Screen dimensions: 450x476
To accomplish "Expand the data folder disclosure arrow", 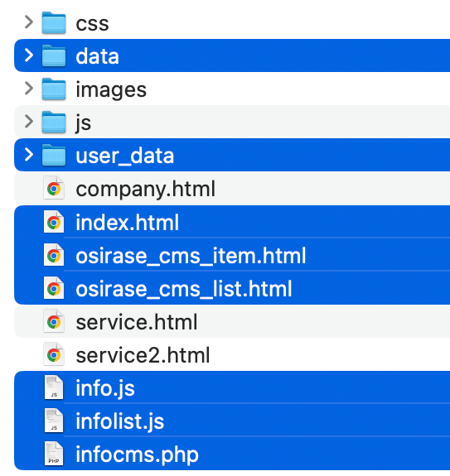I will (29, 55).
